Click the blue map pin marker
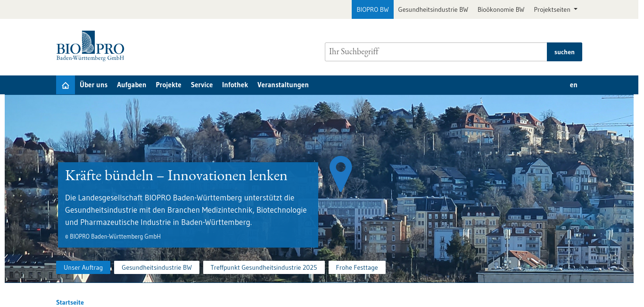This screenshot has width=644, height=307. (x=340, y=174)
